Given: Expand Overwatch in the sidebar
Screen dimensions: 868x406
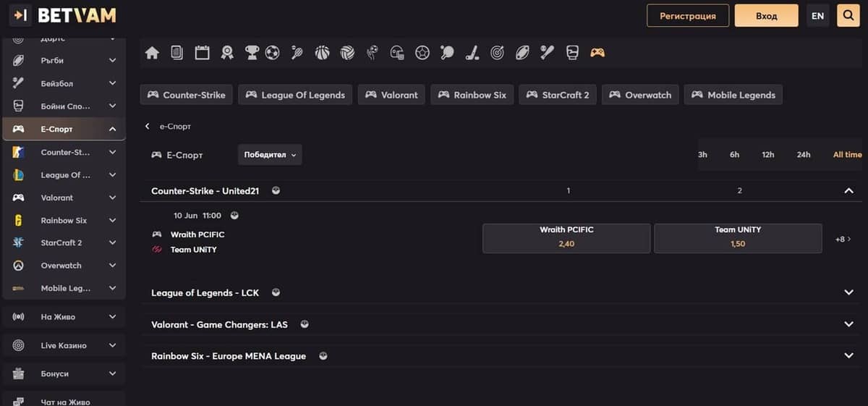Looking at the screenshot, I should tap(112, 265).
